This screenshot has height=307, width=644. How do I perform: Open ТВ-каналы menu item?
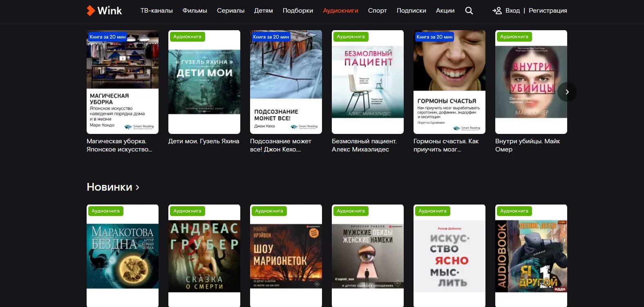[x=157, y=11]
